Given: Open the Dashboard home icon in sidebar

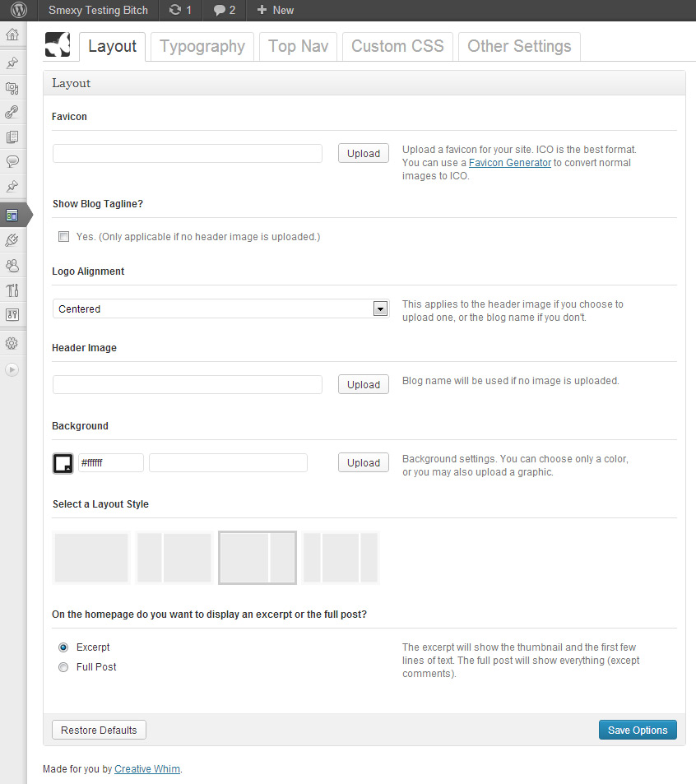Looking at the screenshot, I should [12, 35].
